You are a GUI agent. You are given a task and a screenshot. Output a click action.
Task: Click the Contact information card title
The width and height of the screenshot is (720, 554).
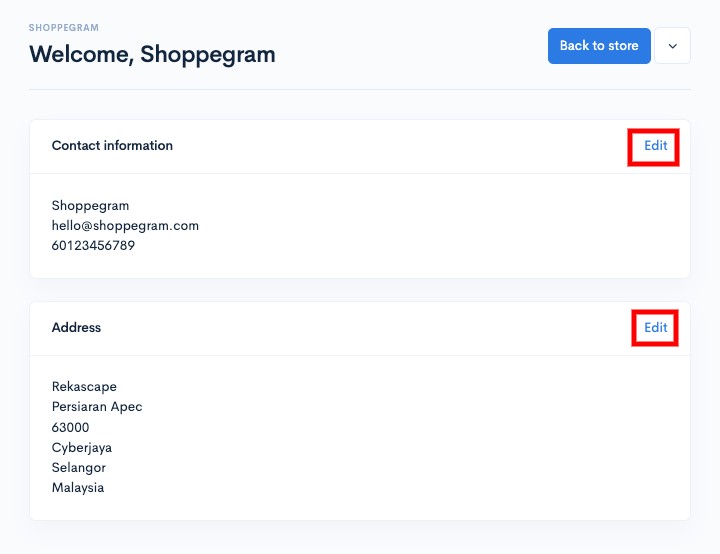click(112, 146)
